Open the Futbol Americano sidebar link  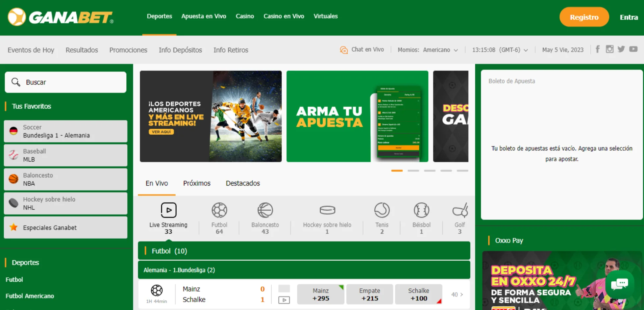[30, 296]
